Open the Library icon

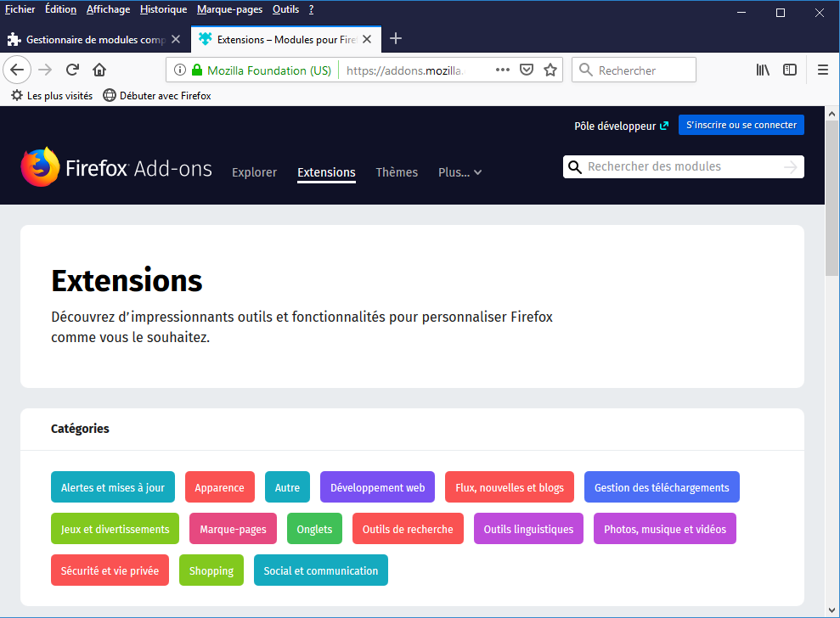click(763, 70)
